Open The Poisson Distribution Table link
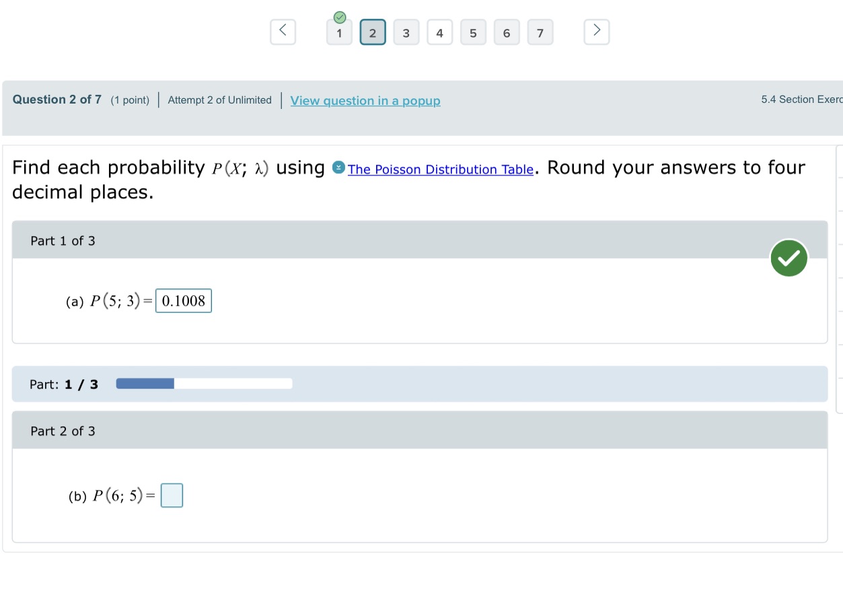Image resolution: width=843 pixels, height=616 pixels. tap(441, 169)
